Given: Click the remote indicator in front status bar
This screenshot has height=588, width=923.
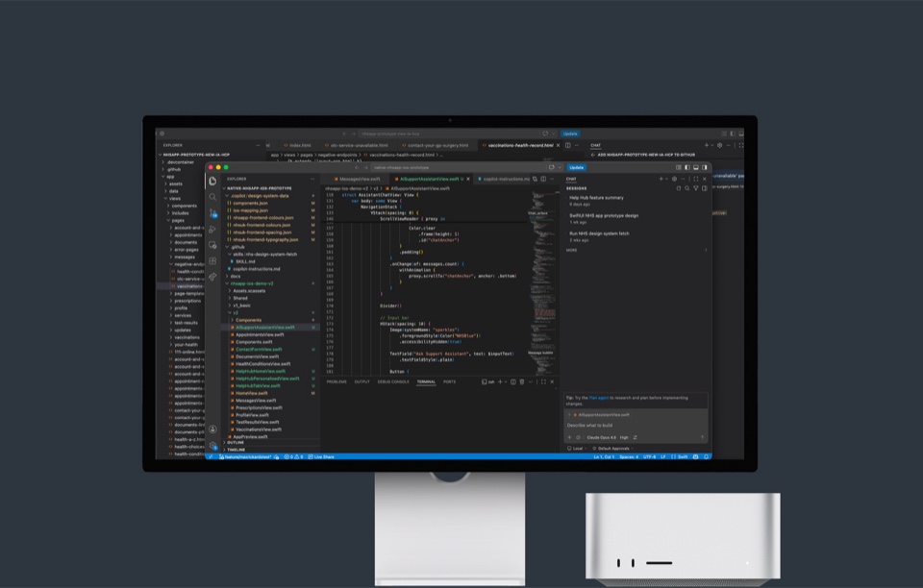Looking at the screenshot, I should tap(211, 457).
